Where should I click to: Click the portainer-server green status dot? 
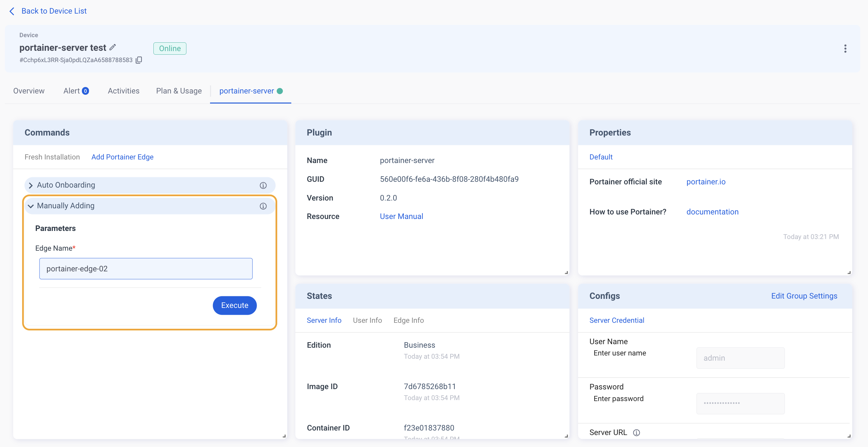coord(280,91)
